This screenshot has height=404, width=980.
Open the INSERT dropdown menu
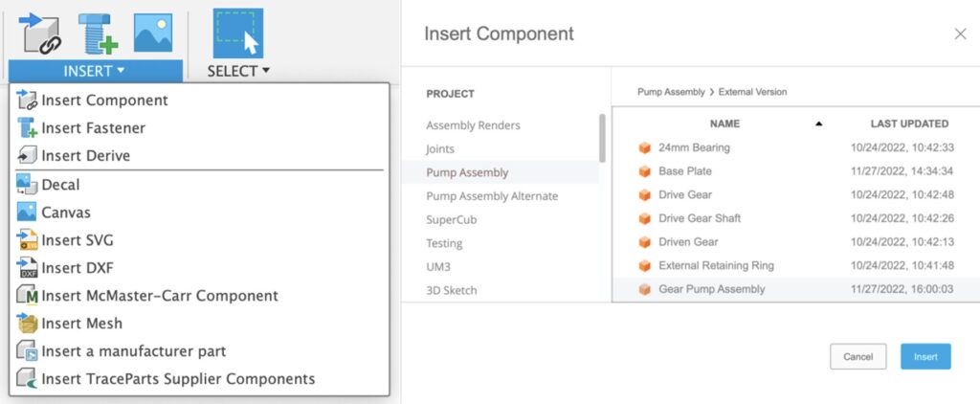click(95, 71)
